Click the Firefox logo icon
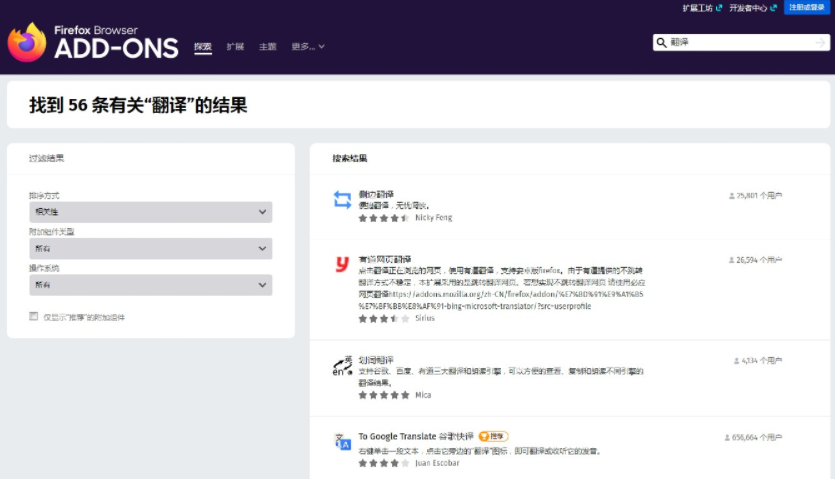 coord(27,42)
